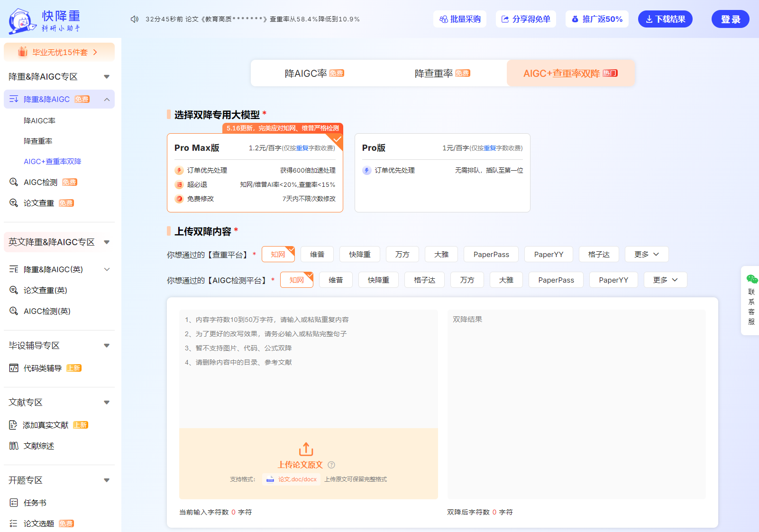Select PaperYY as the AIGC检测平台
Viewport: 759px width, 532px height.
point(613,280)
